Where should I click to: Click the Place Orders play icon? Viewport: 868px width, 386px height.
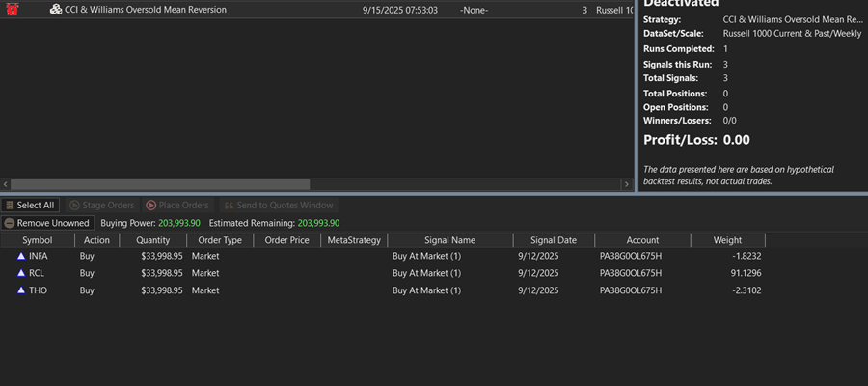(150, 205)
